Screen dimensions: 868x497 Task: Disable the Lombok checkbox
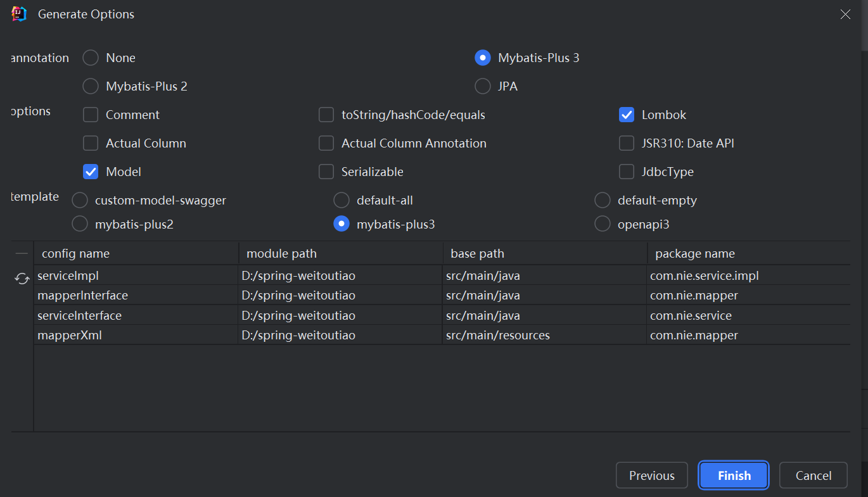627,115
